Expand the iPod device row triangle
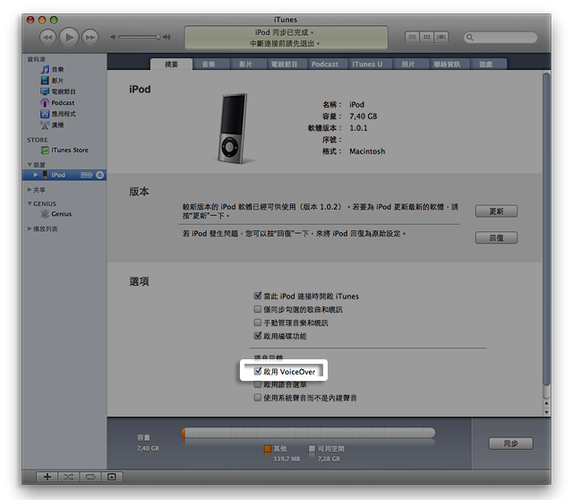This screenshot has height=500, width=573. tap(36, 175)
